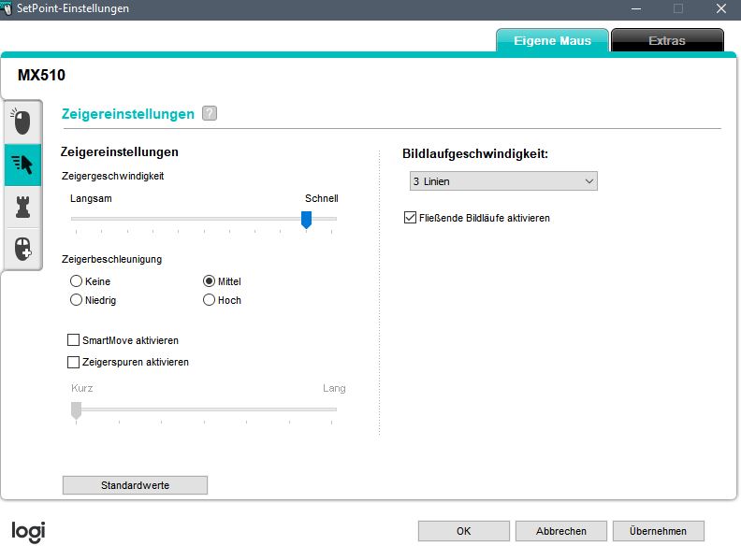Open the mouse-with-plus sidebar icon
The image size is (741, 560).
22,249
